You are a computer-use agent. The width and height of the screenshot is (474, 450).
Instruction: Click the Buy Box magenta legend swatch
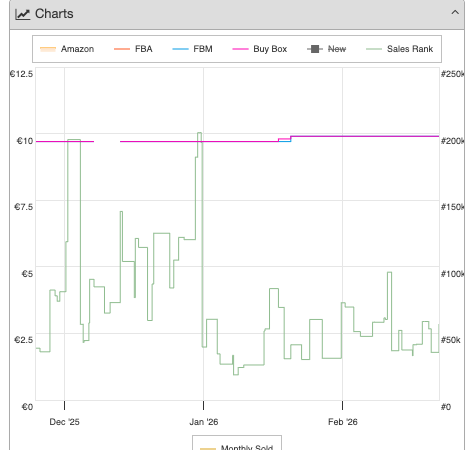tap(240, 49)
